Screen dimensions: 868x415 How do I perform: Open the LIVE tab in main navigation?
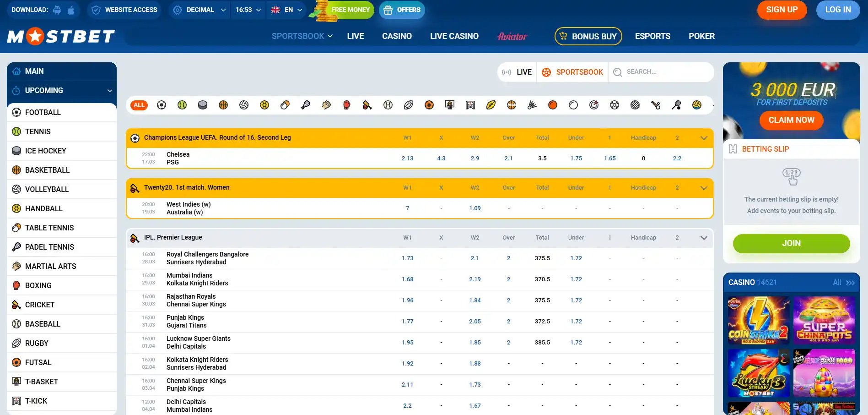coord(356,36)
